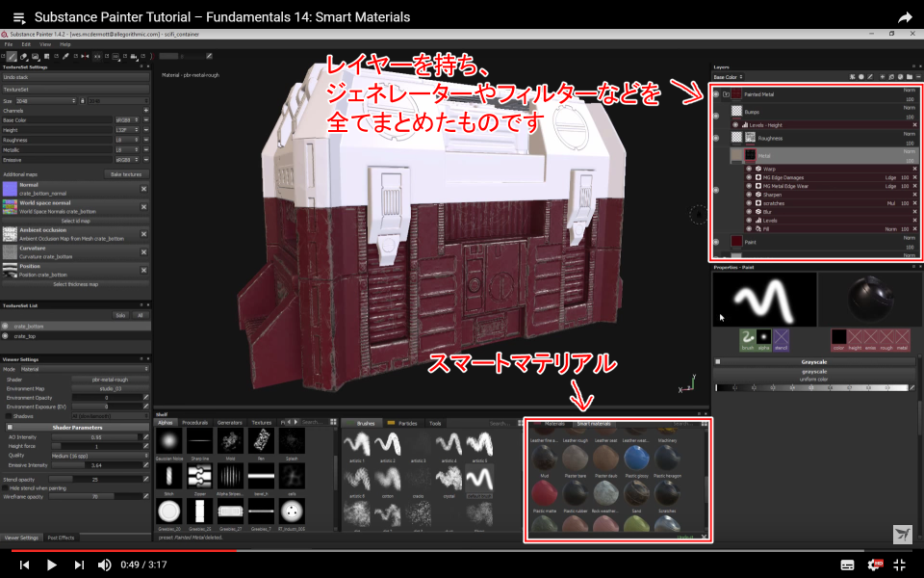Click the Select id map button
The height and width of the screenshot is (578, 924).
tap(75, 221)
